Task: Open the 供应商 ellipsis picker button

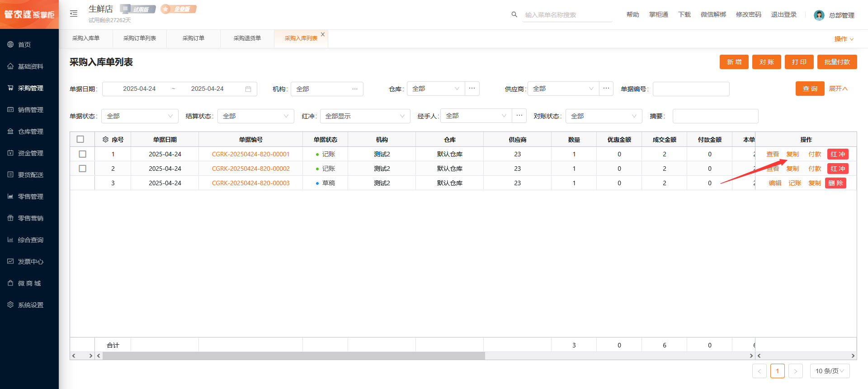Action: point(606,89)
